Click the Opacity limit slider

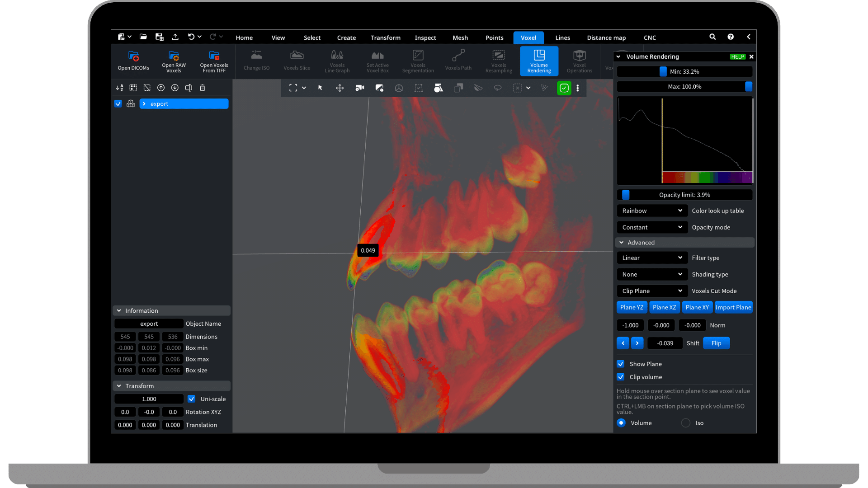684,195
